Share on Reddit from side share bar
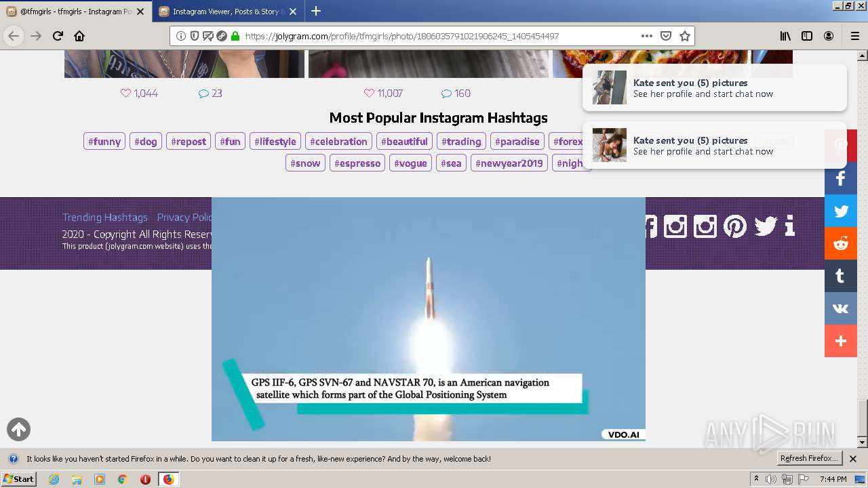 pyautogui.click(x=841, y=243)
